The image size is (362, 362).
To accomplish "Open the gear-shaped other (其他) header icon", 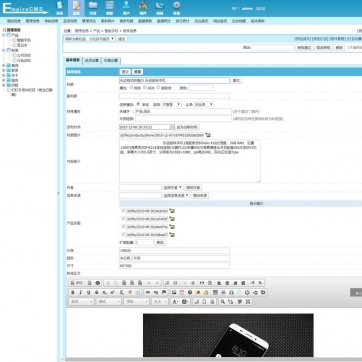I will [x=177, y=8].
